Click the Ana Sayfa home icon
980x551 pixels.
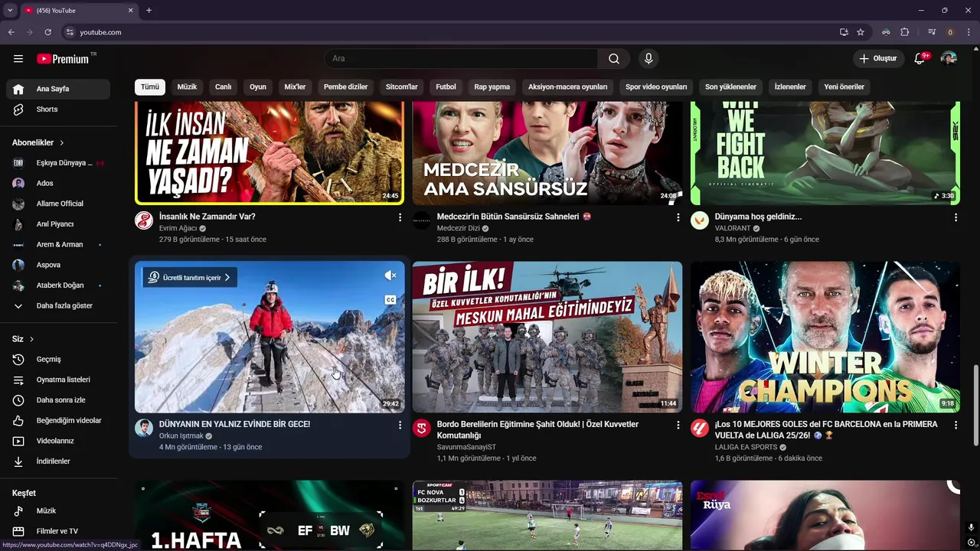click(18, 89)
